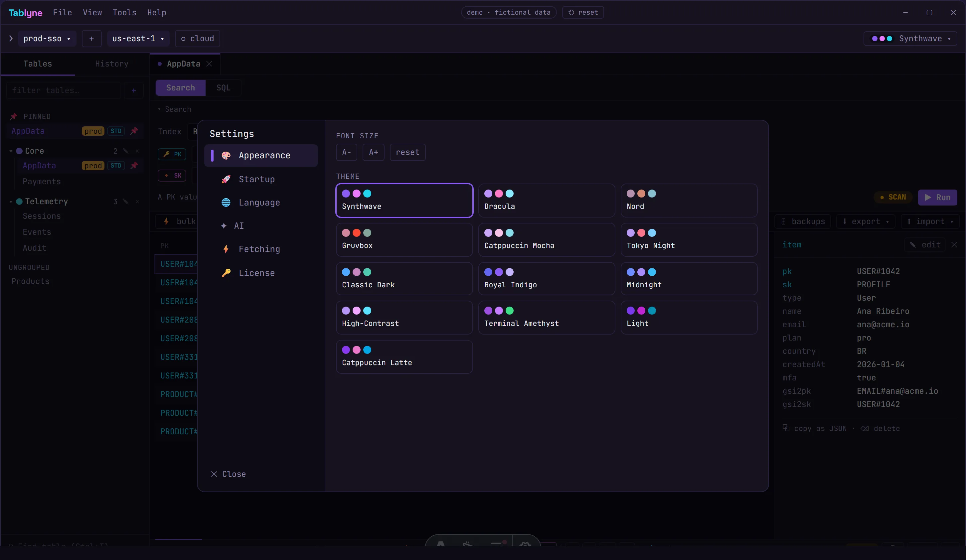Open Fetching settings via lightning icon
The height and width of the screenshot is (560, 966).
coord(226,249)
